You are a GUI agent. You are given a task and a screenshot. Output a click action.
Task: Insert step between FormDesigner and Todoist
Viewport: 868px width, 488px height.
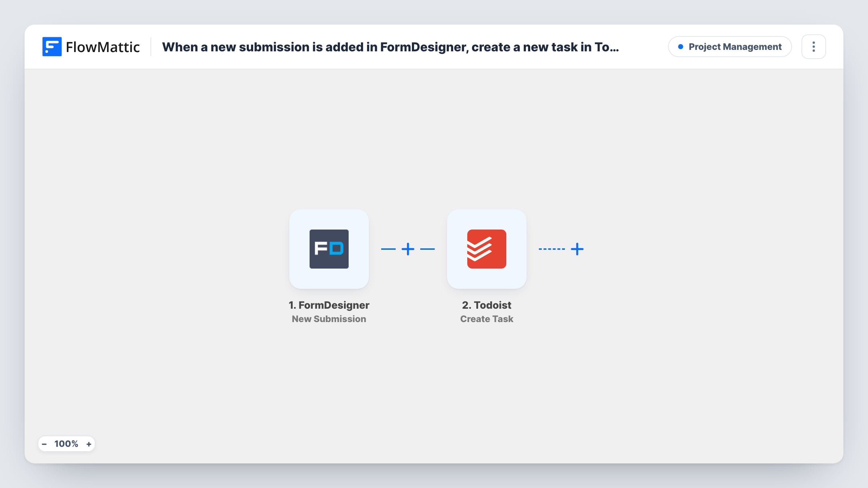coord(408,249)
